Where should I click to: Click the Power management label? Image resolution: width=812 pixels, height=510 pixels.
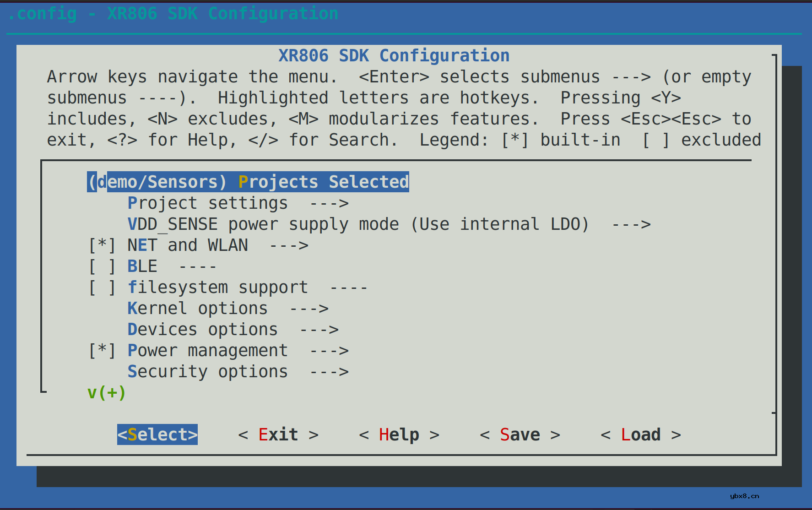pyautogui.click(x=207, y=350)
